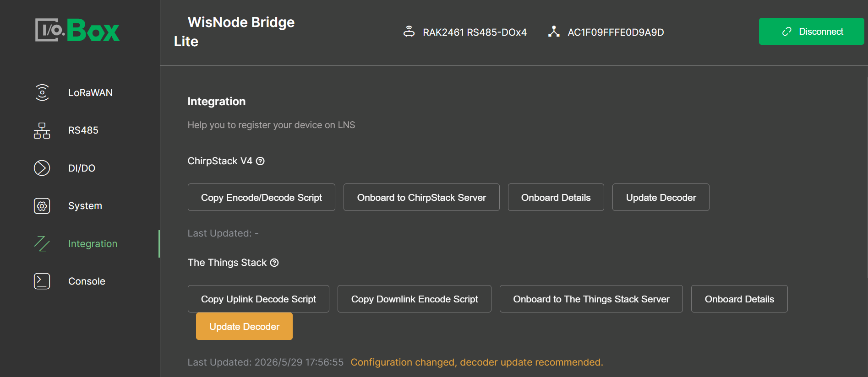Click the LoRaWAN signal icon
The width and height of the screenshot is (868, 377).
pyautogui.click(x=42, y=92)
